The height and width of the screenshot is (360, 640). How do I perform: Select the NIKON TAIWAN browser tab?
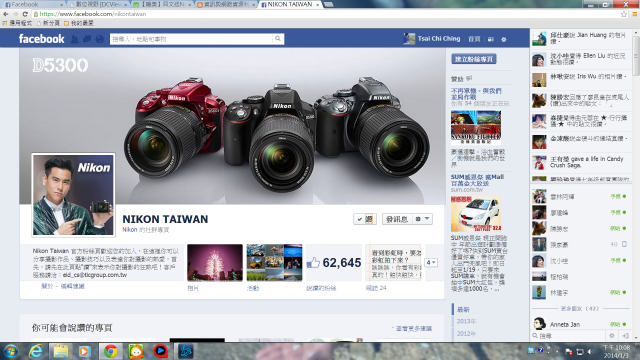tap(290, 4)
